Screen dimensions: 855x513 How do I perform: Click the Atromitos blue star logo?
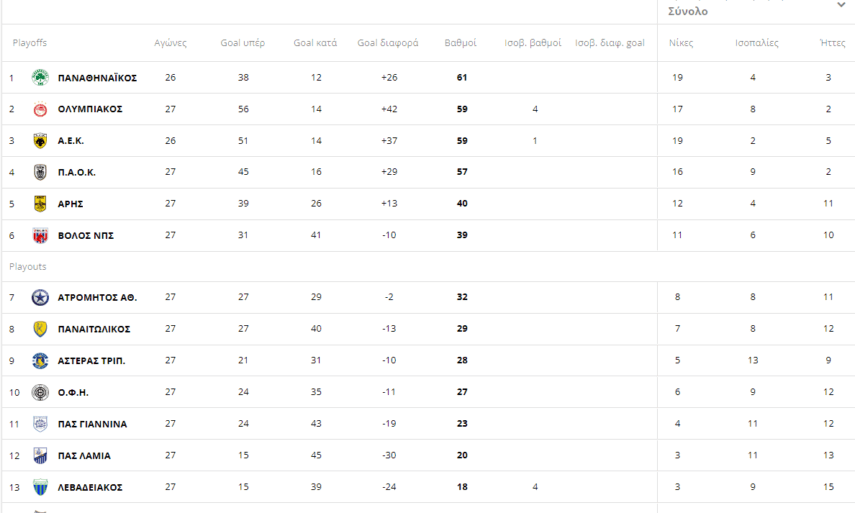pyautogui.click(x=40, y=297)
